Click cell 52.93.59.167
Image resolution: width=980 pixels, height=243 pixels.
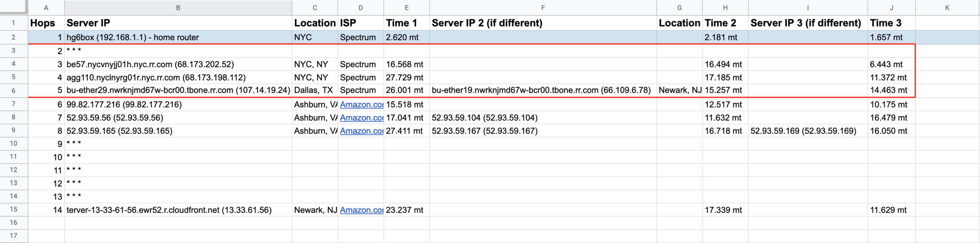click(543, 131)
